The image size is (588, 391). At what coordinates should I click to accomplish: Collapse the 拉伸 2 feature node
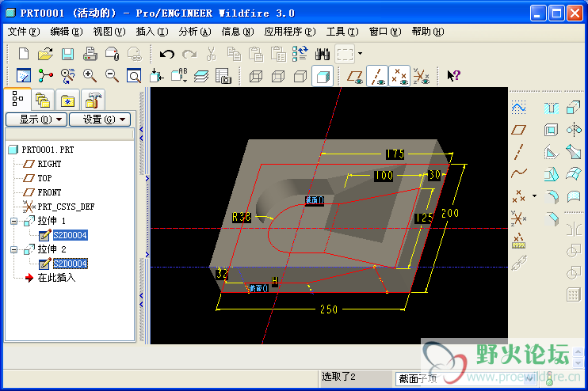coord(14,249)
